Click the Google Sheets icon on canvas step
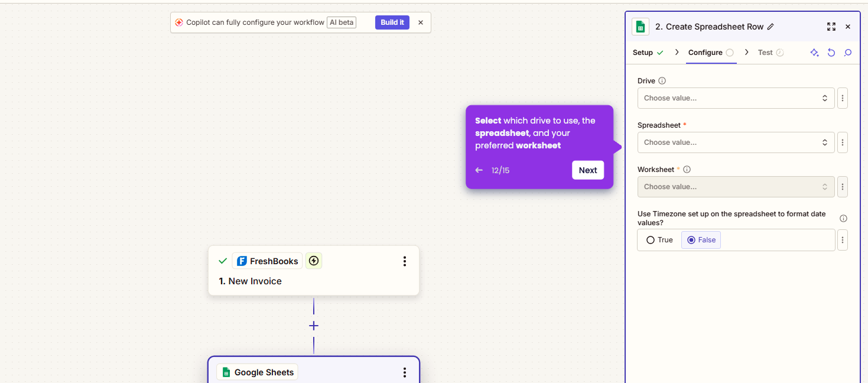The height and width of the screenshot is (383, 868). point(226,372)
